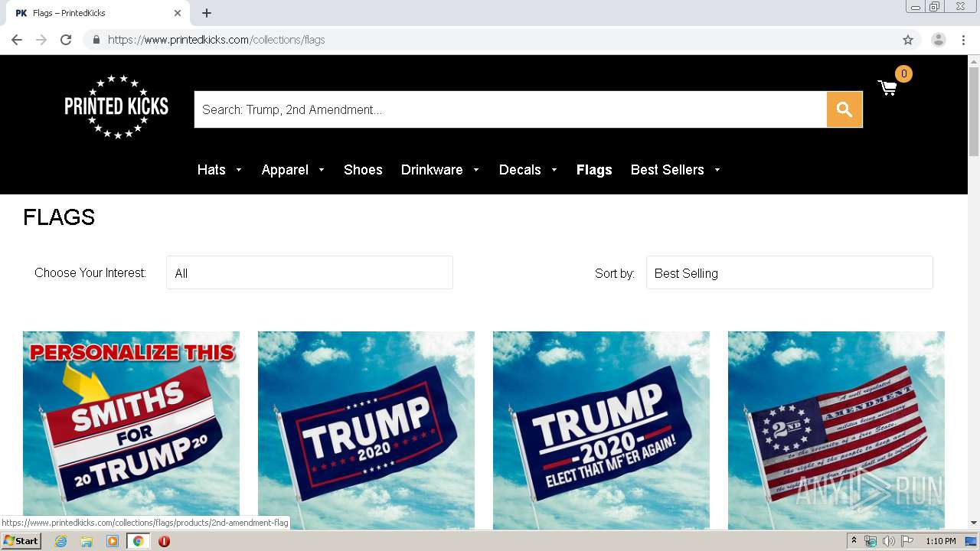Click the network tray icon
This screenshot has width=980, height=551.
(x=870, y=541)
